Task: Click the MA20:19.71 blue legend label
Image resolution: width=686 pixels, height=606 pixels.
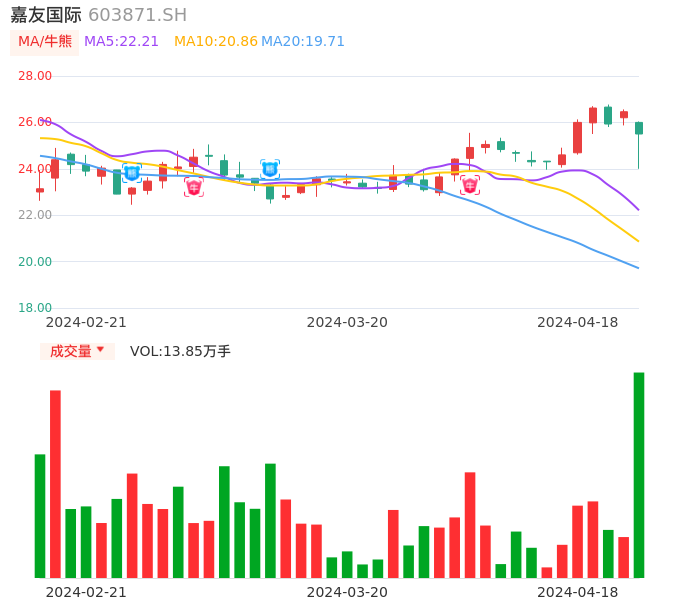Action: point(303,41)
